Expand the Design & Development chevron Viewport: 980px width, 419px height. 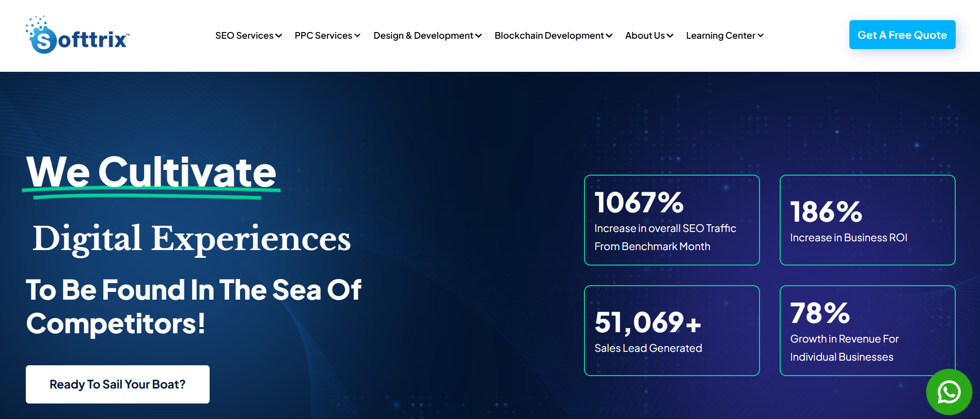click(x=479, y=36)
